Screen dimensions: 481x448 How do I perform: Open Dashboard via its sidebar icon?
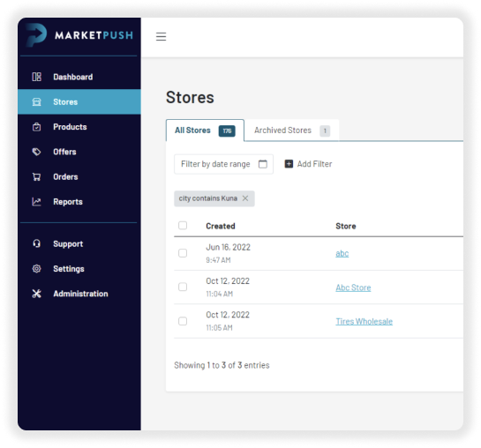point(36,77)
